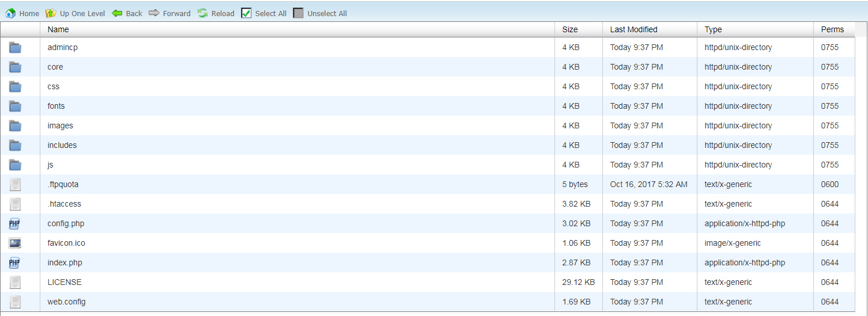Select the admincp folder name
This screenshot has width=868, height=316.
pos(63,47)
